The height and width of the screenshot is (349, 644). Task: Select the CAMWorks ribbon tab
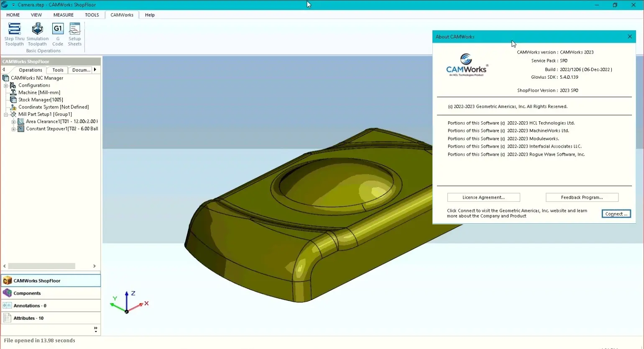[x=122, y=15]
